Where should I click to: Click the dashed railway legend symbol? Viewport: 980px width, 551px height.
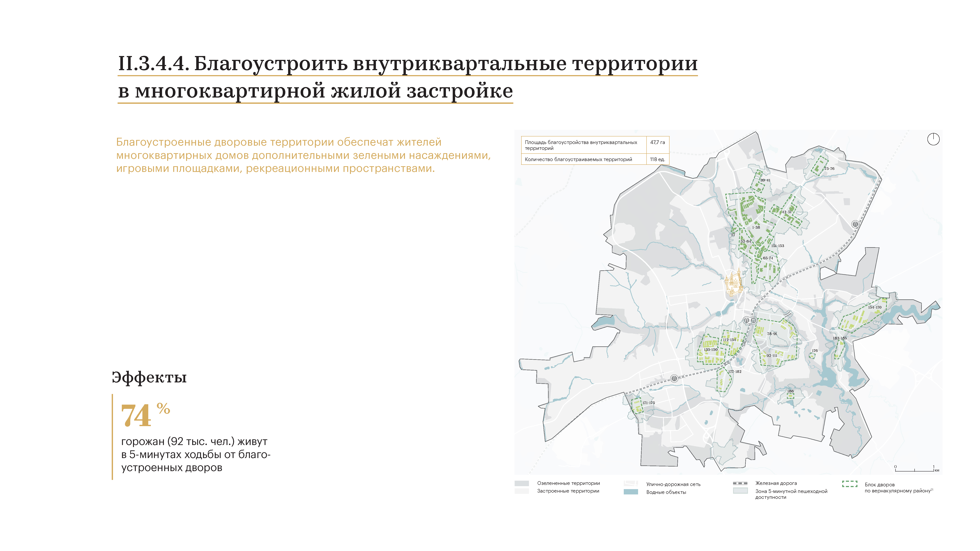pos(740,483)
